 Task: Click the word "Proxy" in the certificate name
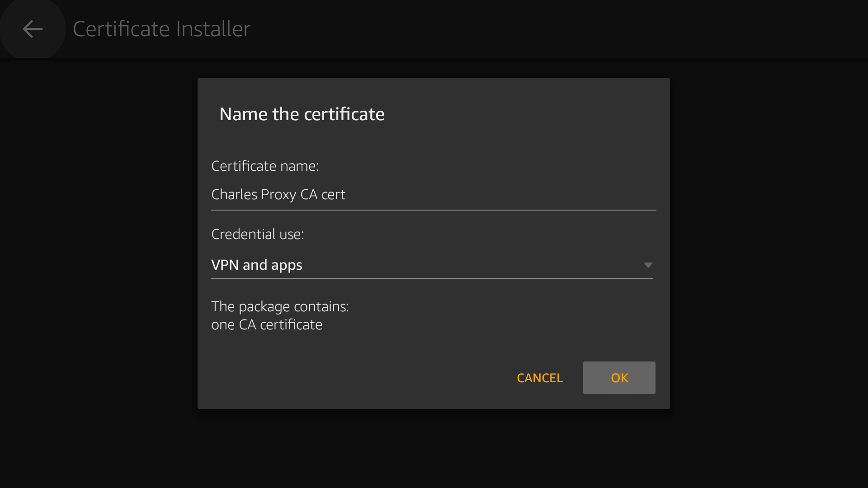278,195
